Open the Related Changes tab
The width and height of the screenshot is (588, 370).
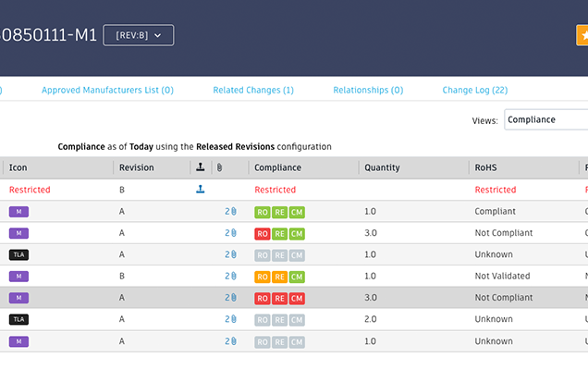tap(253, 91)
